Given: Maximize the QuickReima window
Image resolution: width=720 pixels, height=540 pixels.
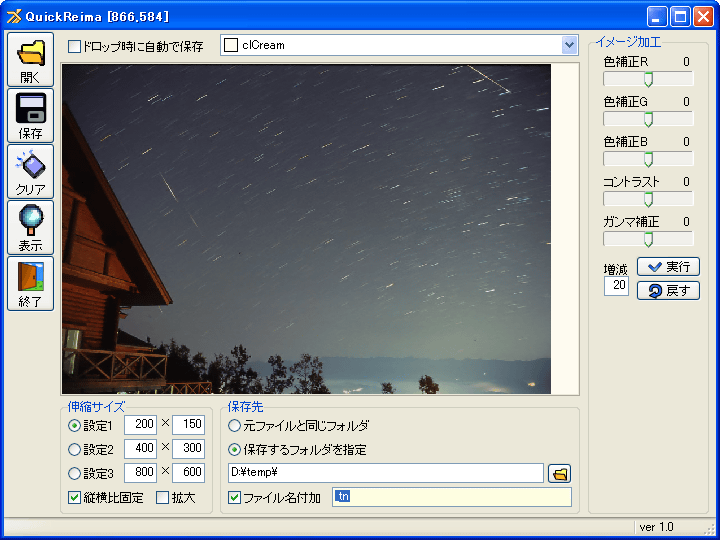Looking at the screenshot, I should [681, 17].
